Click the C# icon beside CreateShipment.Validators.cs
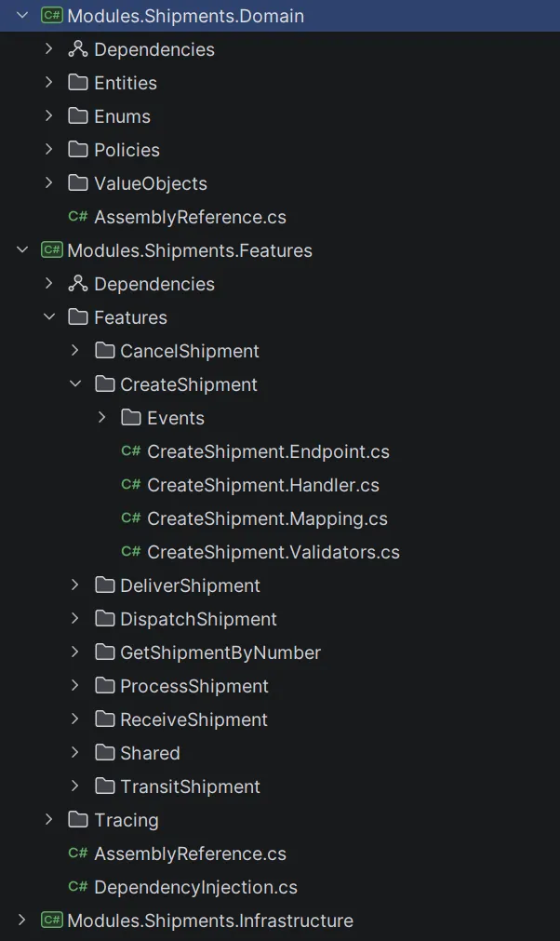 131,552
